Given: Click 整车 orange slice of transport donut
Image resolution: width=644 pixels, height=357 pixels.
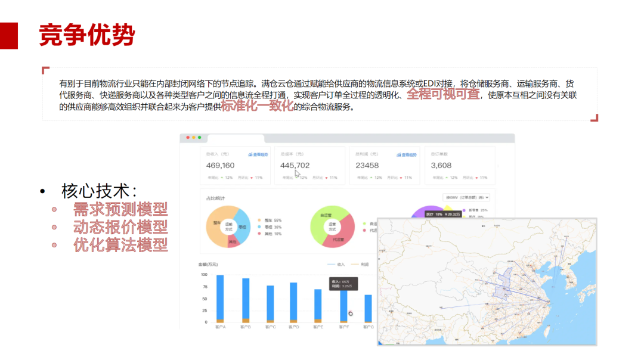Looking at the screenshot, I should 215,226.
